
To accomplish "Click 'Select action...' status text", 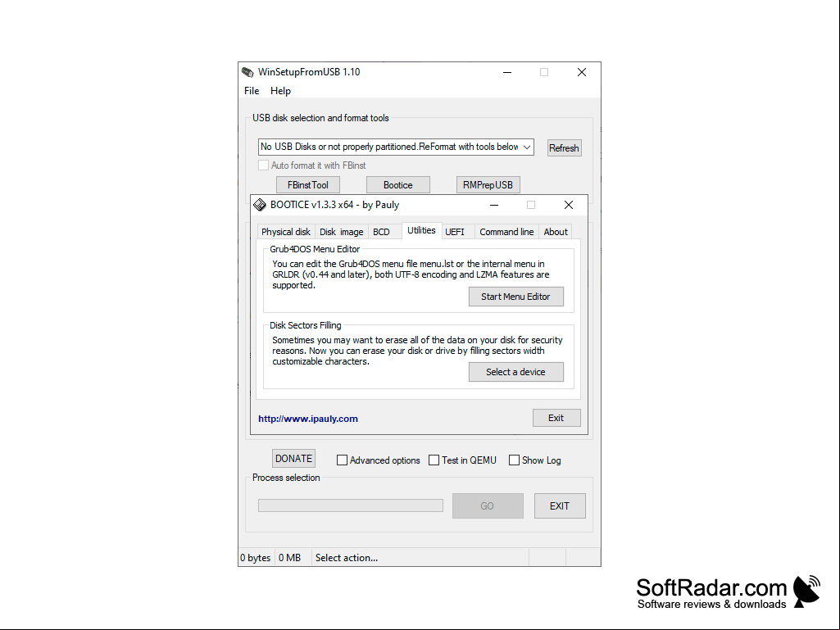I will coord(347,558).
